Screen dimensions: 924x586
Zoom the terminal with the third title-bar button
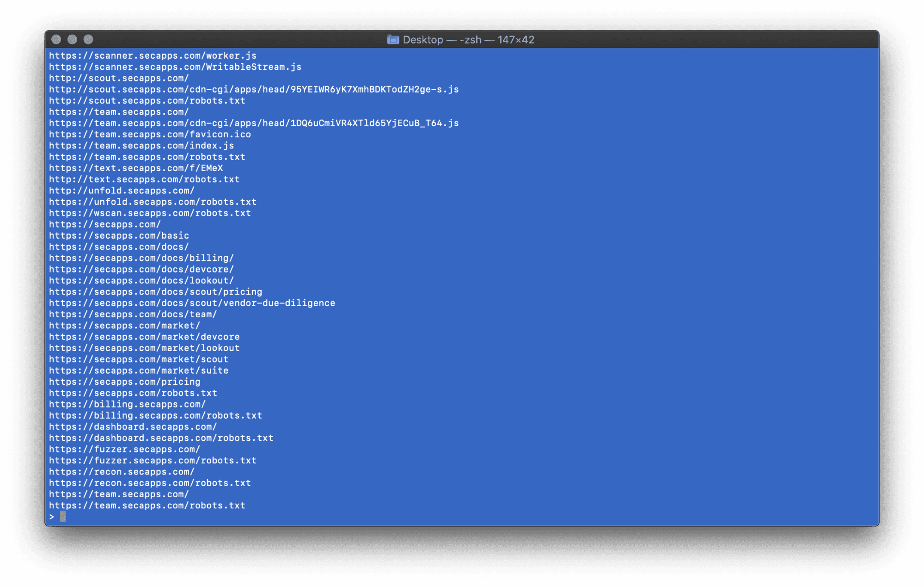pyautogui.click(x=88, y=40)
